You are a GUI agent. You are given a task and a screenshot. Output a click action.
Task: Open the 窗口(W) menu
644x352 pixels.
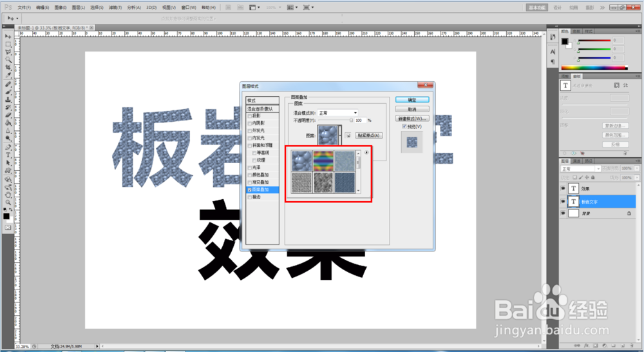189,7
